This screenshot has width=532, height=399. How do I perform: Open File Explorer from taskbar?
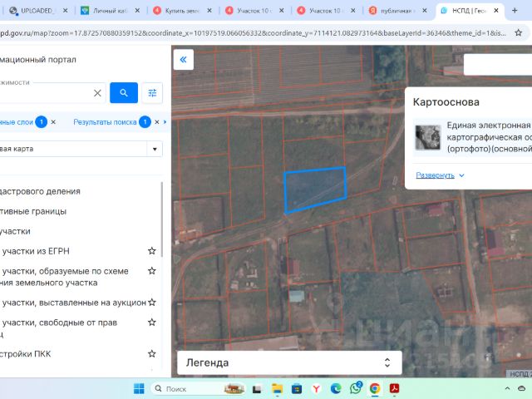277,388
